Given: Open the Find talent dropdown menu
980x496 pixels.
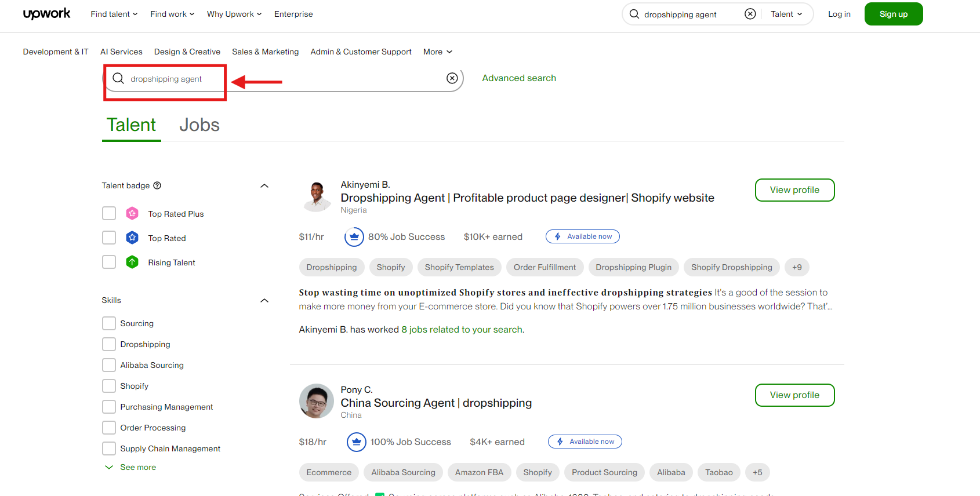Looking at the screenshot, I should [114, 14].
